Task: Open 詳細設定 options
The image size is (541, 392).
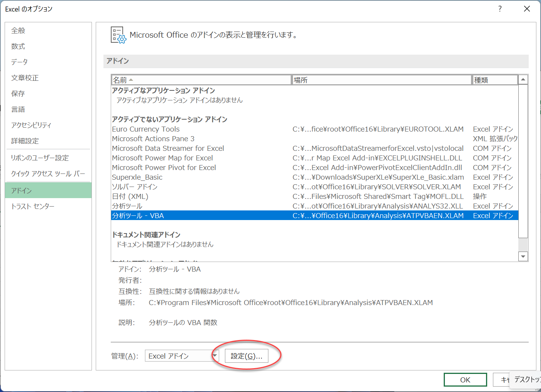Action: [x=48, y=141]
